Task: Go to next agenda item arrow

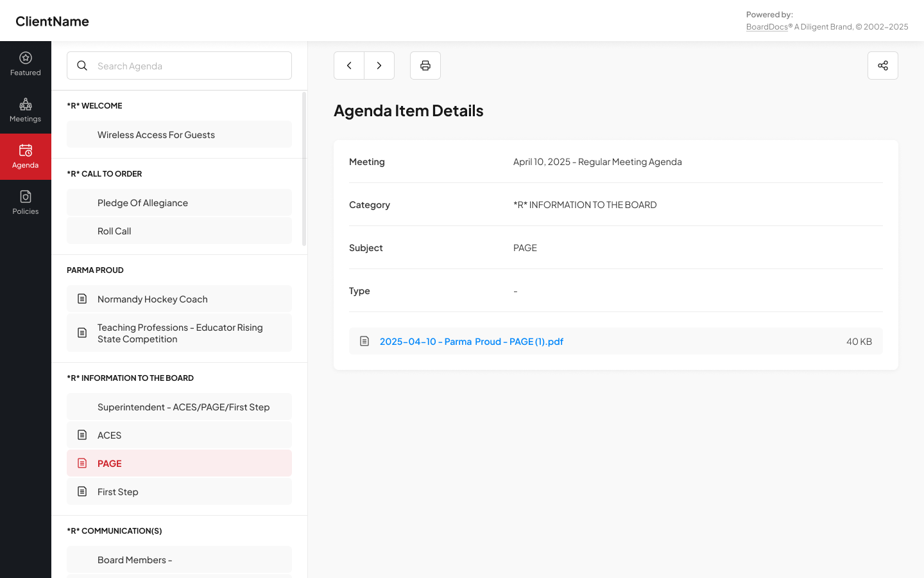Action: tap(379, 66)
